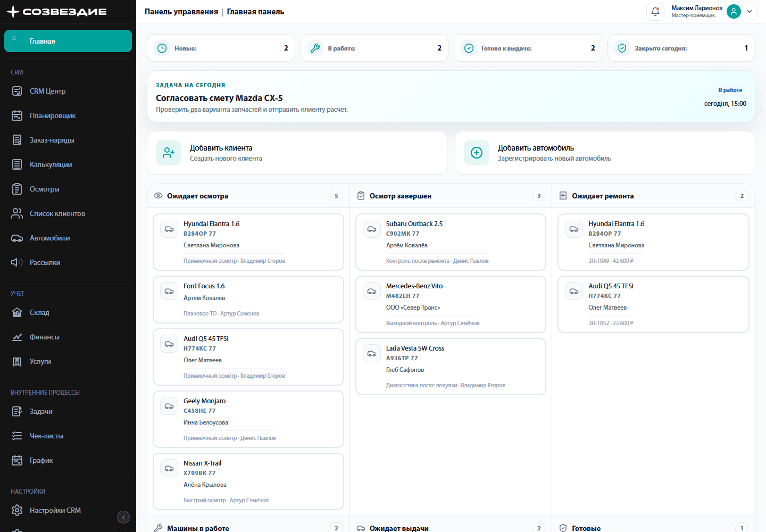
Task: Open Главная in the sidebar
Action: 68,41
